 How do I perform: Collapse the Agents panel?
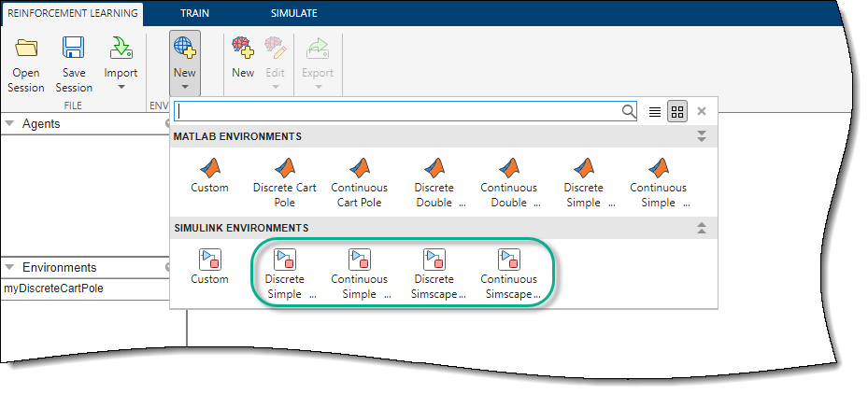pos(10,124)
